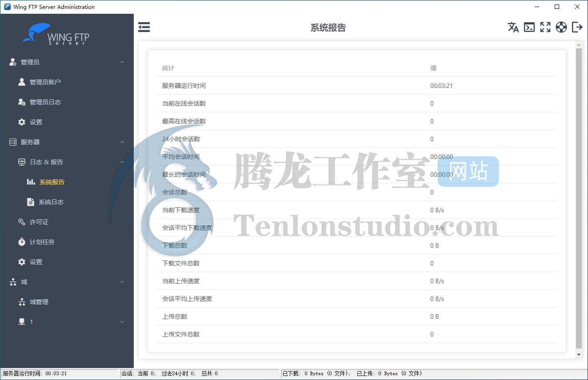The height and width of the screenshot is (380, 588).
Task: Open 许可证 license page
Action: pyautogui.click(x=39, y=222)
